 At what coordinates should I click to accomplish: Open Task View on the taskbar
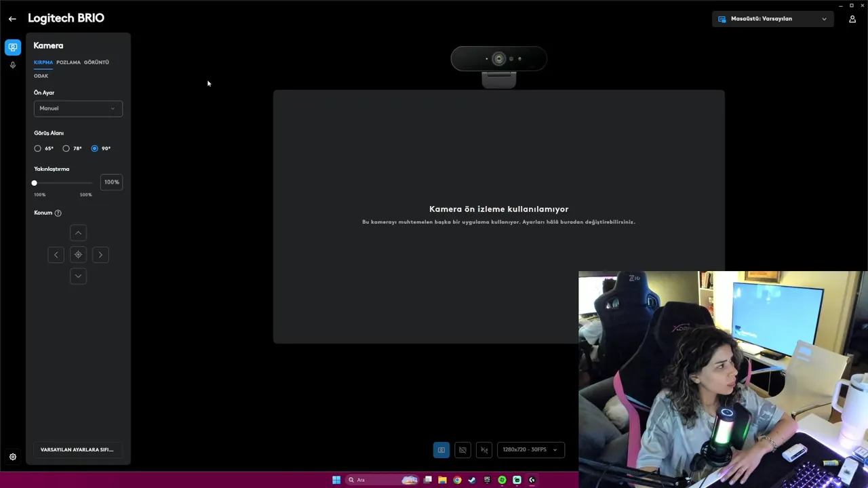(x=428, y=480)
